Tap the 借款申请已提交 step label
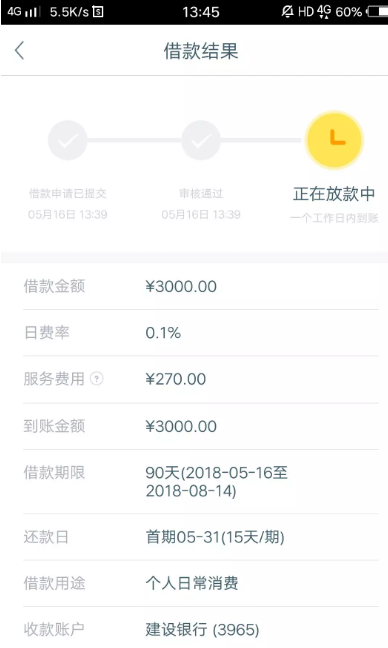 pyautogui.click(x=68, y=193)
